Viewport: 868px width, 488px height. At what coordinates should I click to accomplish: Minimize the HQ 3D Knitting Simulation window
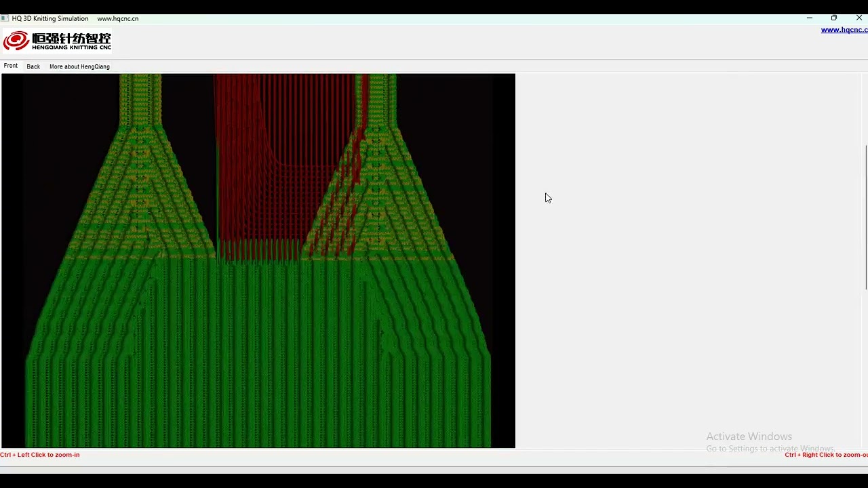tap(809, 18)
